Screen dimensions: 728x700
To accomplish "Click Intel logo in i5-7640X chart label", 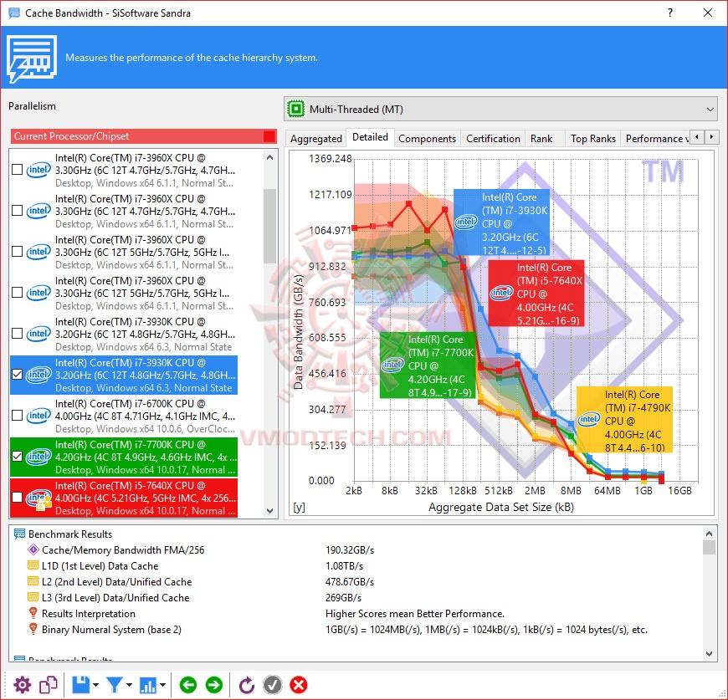I will pyautogui.click(x=501, y=293).
